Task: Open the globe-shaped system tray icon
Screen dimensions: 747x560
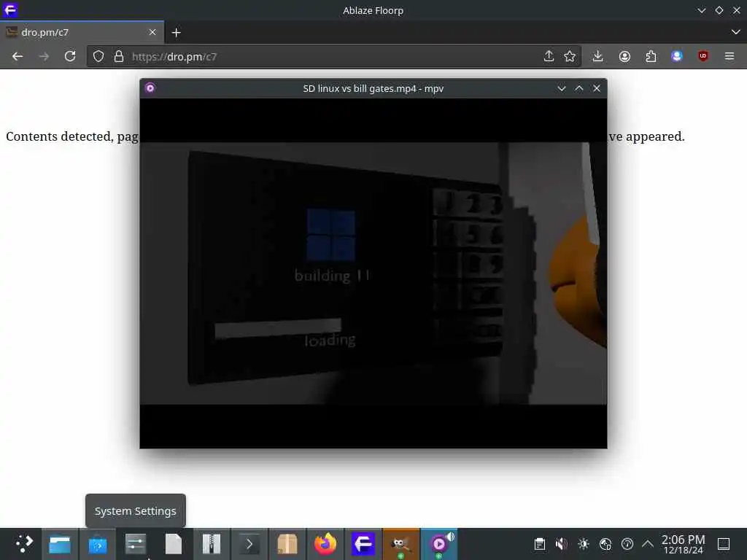Action: (605, 544)
